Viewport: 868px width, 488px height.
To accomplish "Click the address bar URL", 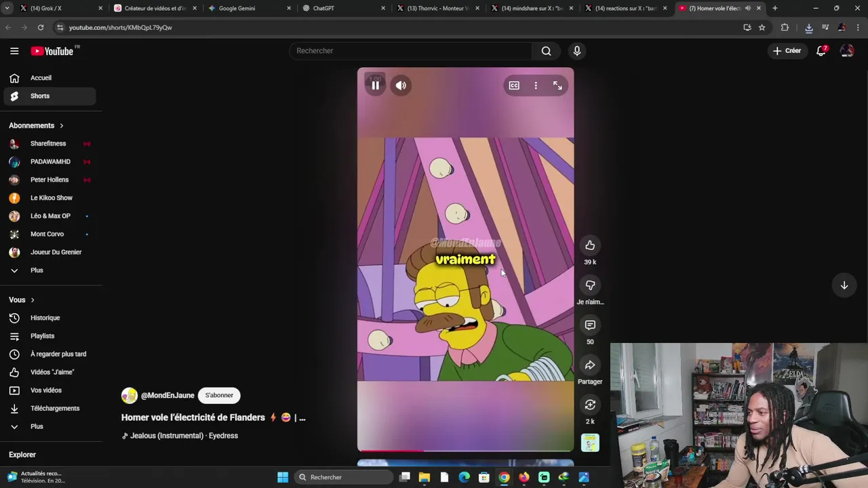I will 120,28.
